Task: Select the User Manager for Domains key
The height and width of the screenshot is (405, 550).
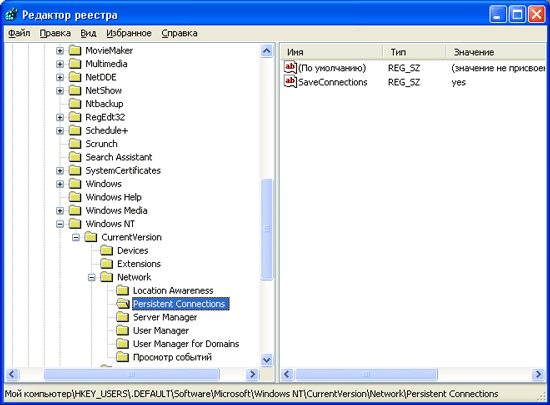Action: pyautogui.click(x=186, y=344)
